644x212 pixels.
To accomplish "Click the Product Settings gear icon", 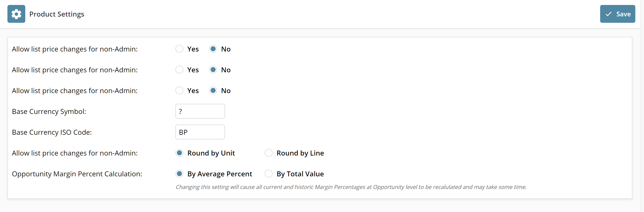I will click(x=16, y=14).
